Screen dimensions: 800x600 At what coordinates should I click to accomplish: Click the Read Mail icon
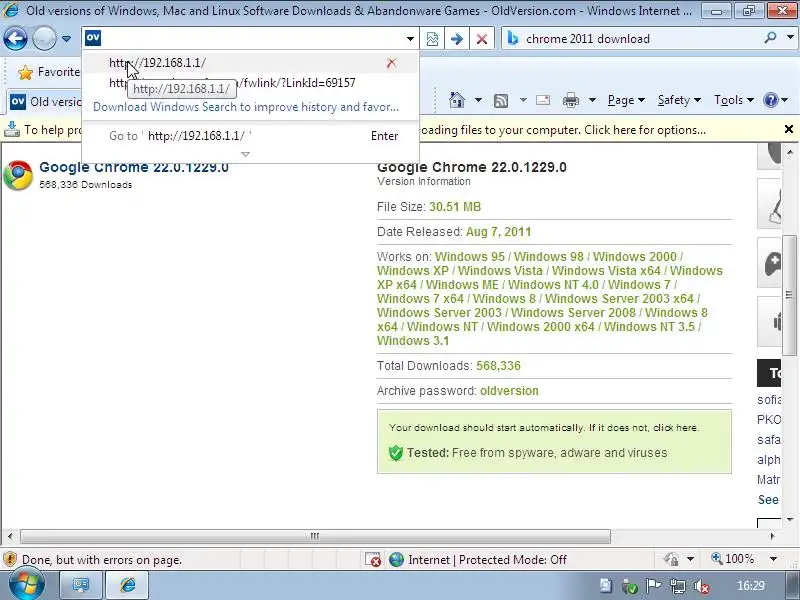(543, 100)
